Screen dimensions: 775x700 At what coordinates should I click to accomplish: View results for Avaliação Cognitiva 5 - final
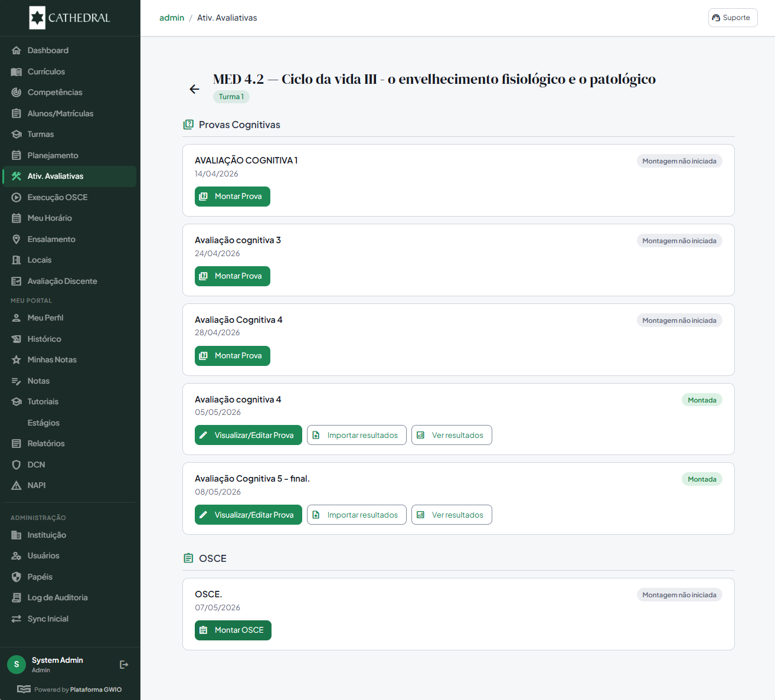click(x=452, y=515)
